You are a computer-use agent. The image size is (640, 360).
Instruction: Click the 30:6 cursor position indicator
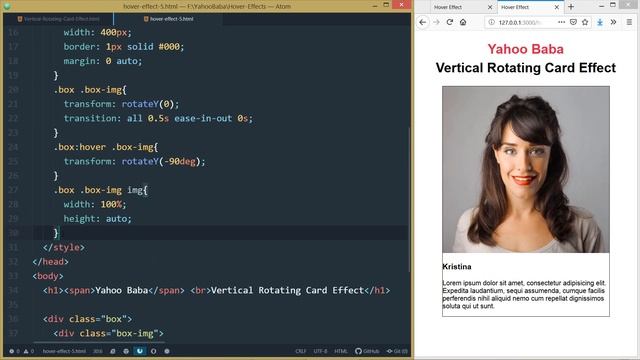[98, 351]
